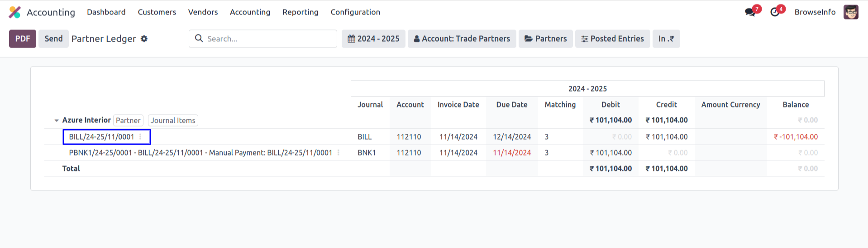Open options dots beside PBNK1 payment line
Screen dimensions: 868x248
click(339, 153)
